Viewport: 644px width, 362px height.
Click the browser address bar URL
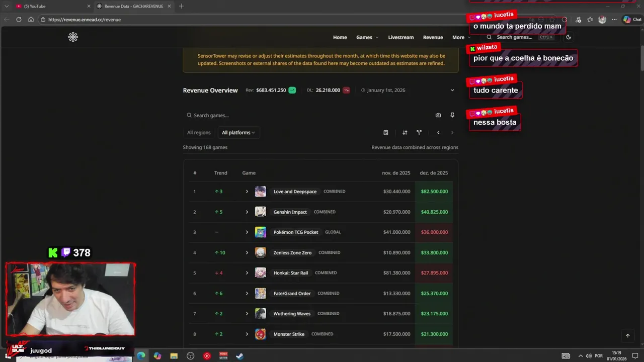click(85, 20)
